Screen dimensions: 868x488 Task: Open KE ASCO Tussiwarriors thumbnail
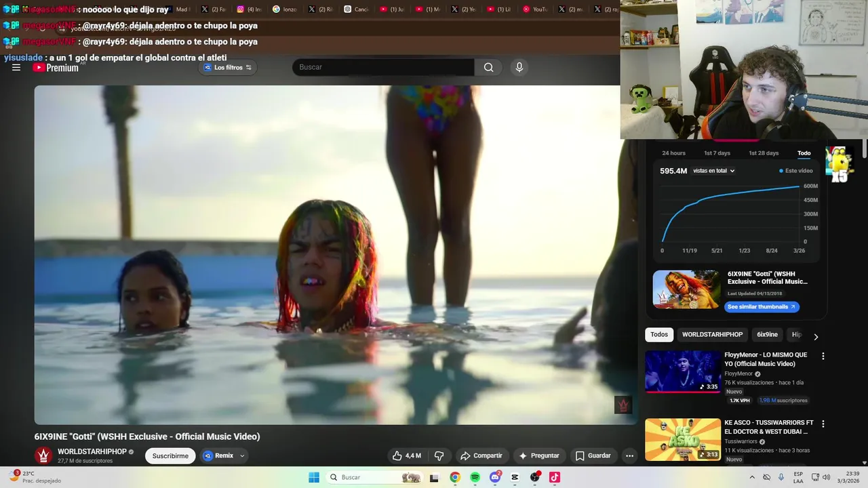(683, 439)
